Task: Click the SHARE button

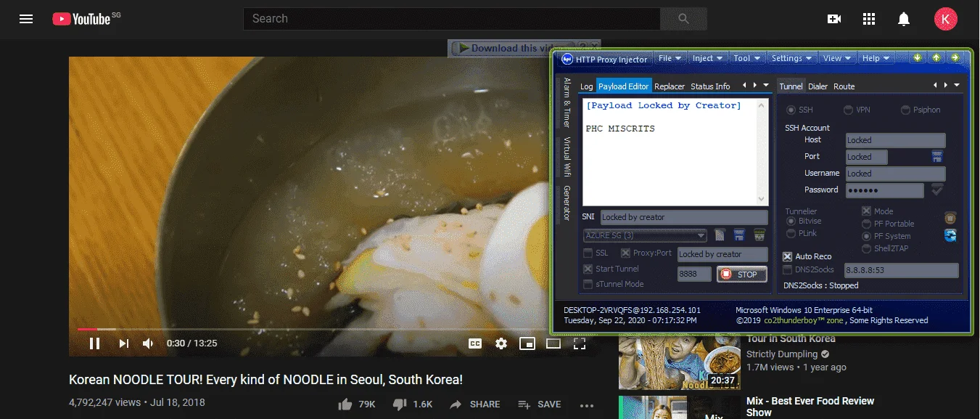Action: pyautogui.click(x=475, y=404)
